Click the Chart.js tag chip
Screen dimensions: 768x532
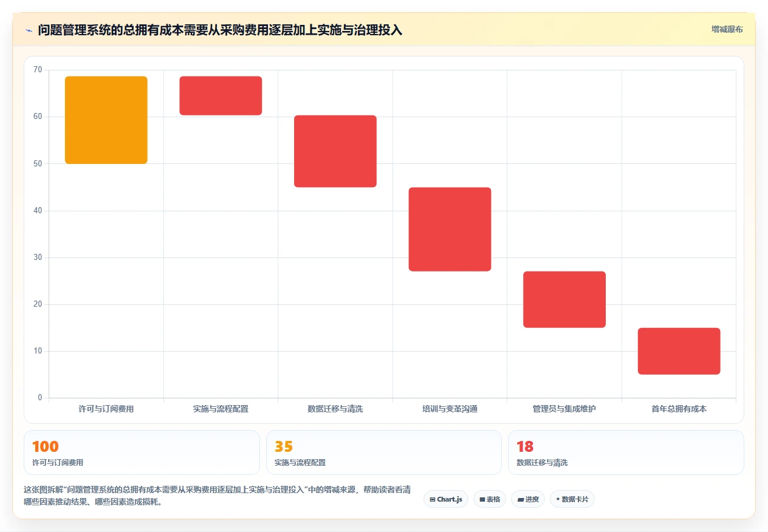point(446,499)
